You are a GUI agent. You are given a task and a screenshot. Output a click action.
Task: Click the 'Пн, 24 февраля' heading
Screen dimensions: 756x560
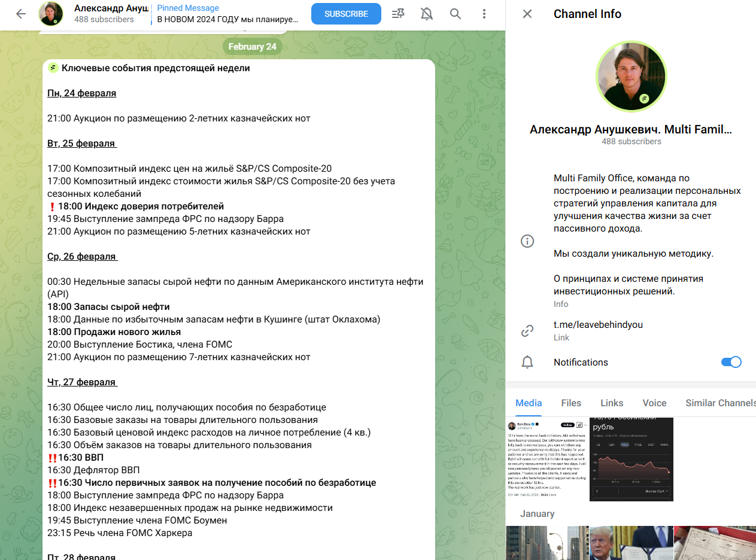tap(82, 93)
